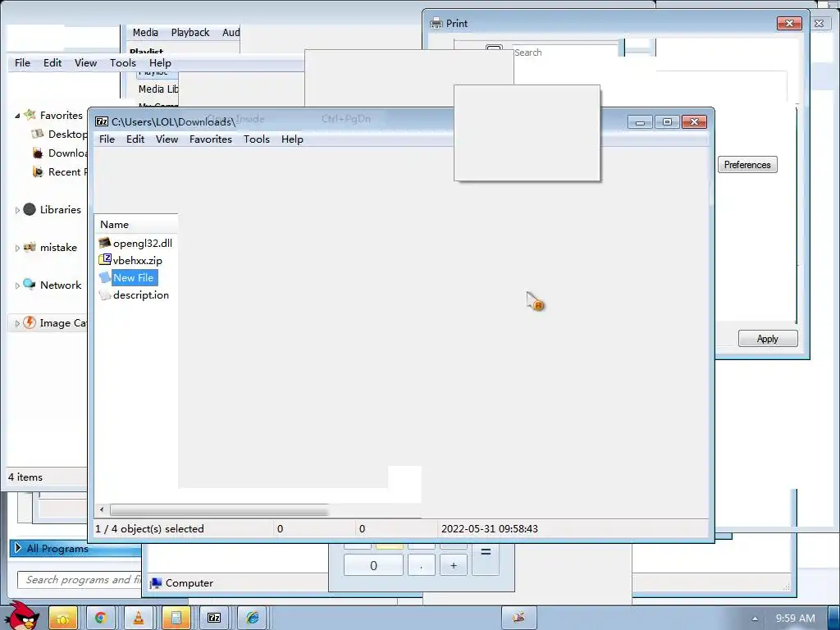The width and height of the screenshot is (840, 630).
Task: Click the Desktop icon under Favorites
Action: point(38,134)
